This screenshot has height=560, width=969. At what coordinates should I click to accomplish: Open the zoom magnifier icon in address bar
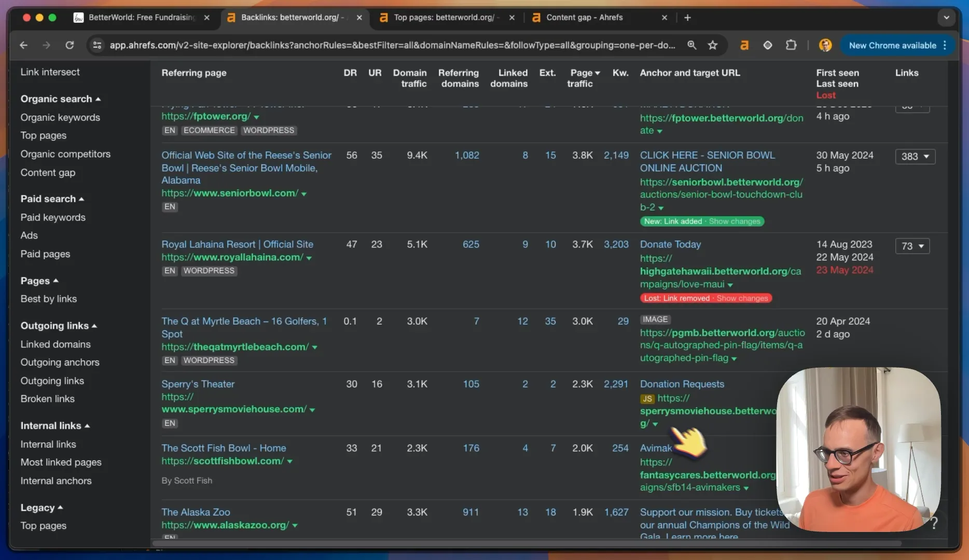pyautogui.click(x=691, y=45)
